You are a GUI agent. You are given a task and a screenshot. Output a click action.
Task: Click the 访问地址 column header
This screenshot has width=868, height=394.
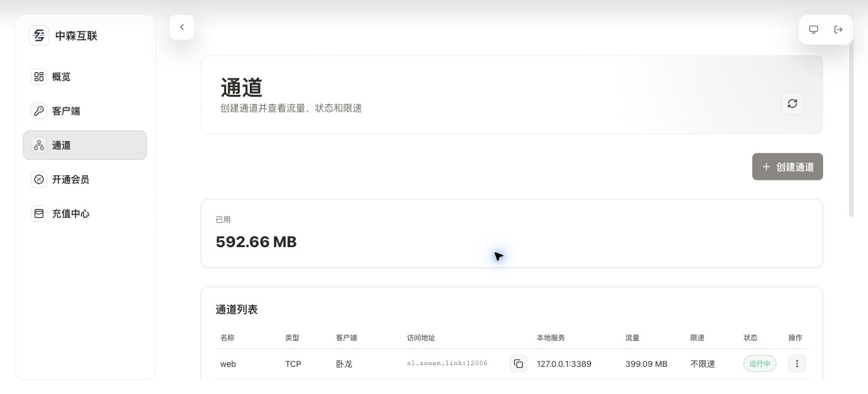coord(421,338)
